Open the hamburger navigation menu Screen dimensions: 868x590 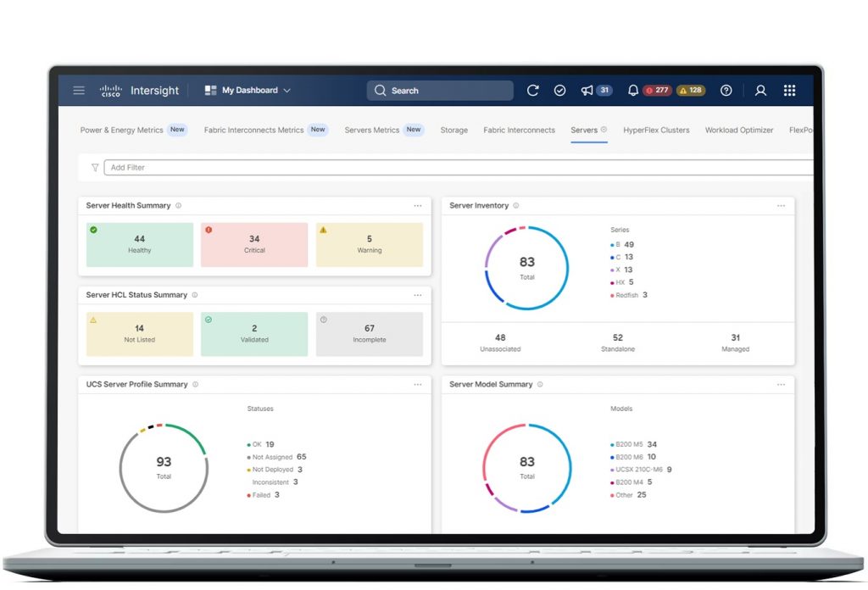(x=79, y=91)
